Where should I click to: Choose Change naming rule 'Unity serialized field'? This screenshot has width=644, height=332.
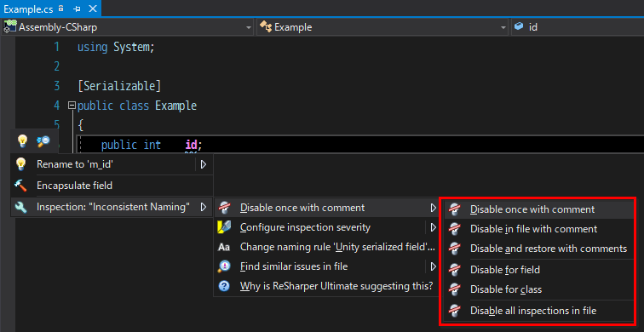(326, 247)
